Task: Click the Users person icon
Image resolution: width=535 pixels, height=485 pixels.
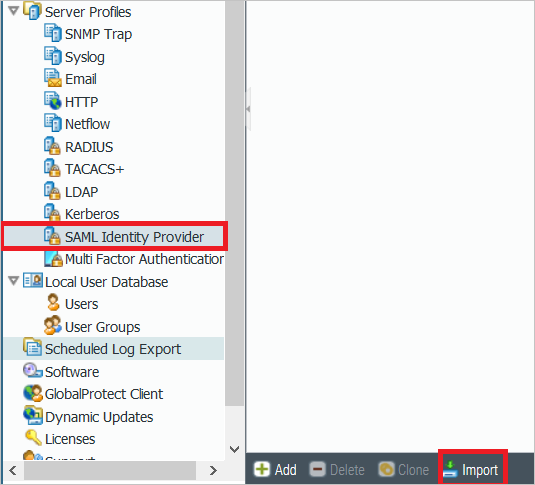Action: tap(53, 303)
